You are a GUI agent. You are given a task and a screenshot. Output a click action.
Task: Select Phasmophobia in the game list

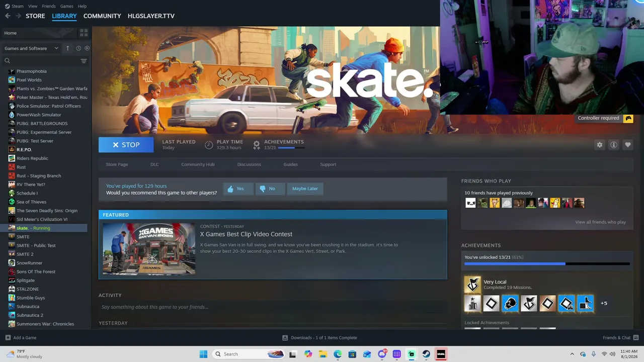click(x=31, y=71)
